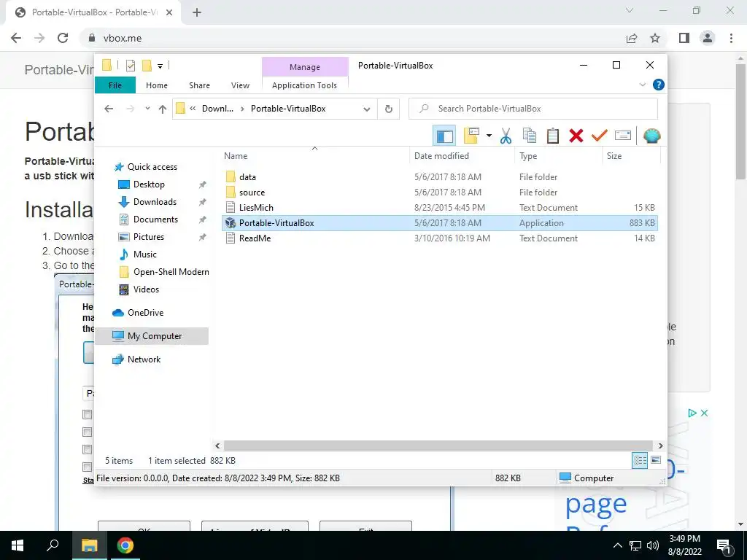Go back in Explorer history
747x560 pixels.
coord(109,109)
